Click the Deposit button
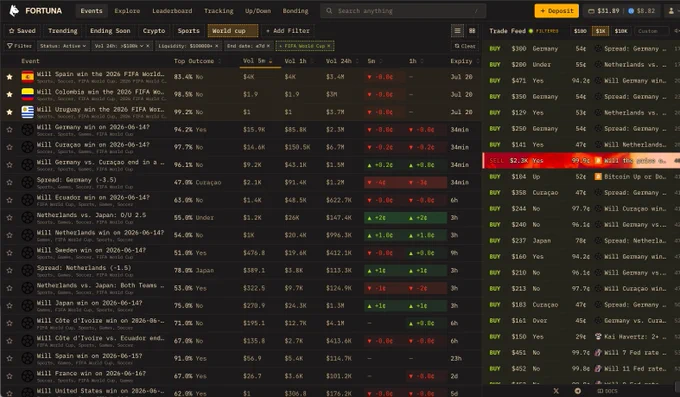 click(x=556, y=11)
